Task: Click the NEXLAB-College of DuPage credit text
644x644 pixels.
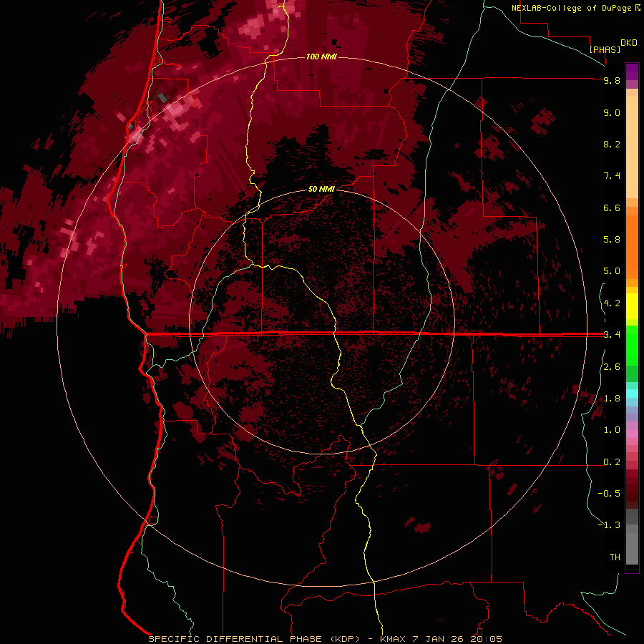Action: click(573, 8)
